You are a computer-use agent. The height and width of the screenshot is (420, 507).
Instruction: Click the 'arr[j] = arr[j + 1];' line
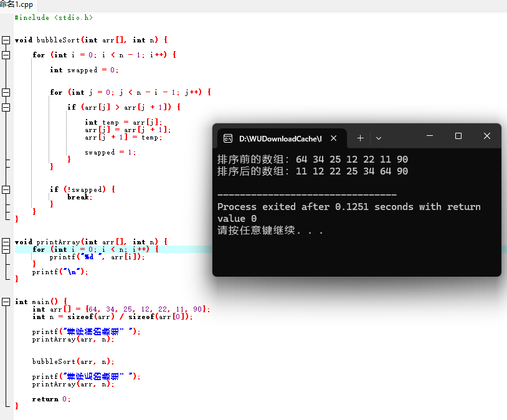(128, 130)
